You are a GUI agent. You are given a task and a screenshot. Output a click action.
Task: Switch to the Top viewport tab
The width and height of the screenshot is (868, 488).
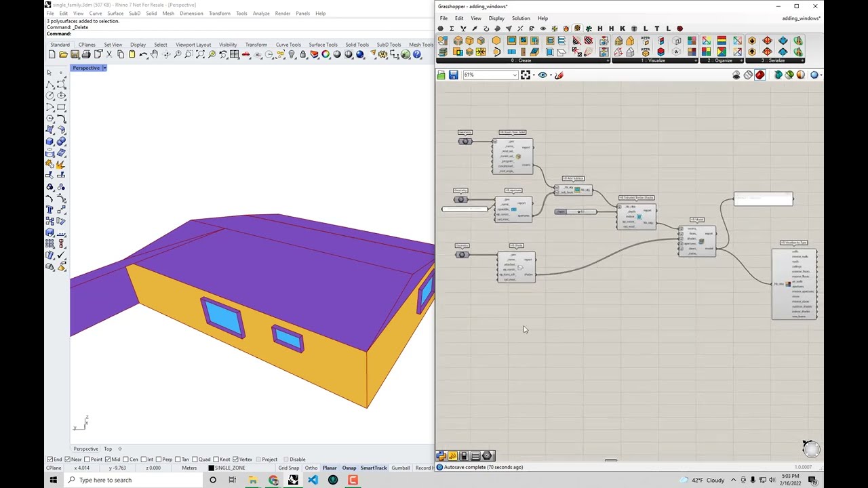108,449
